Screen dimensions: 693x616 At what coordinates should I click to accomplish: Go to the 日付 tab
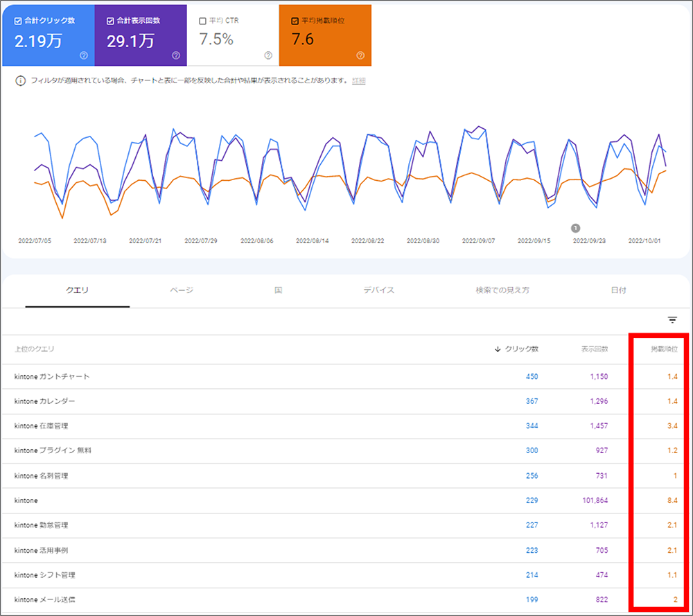coord(618,290)
